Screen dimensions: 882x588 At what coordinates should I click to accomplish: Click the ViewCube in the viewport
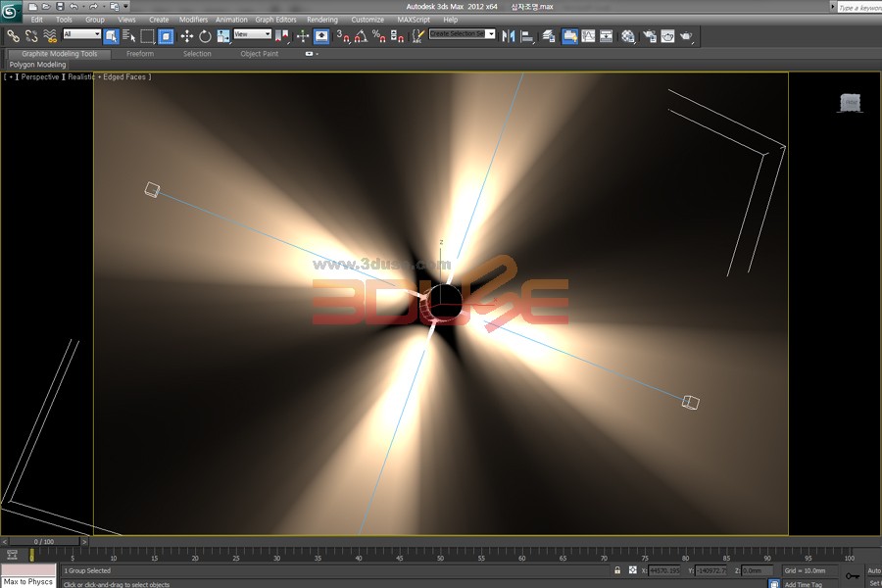[x=849, y=103]
